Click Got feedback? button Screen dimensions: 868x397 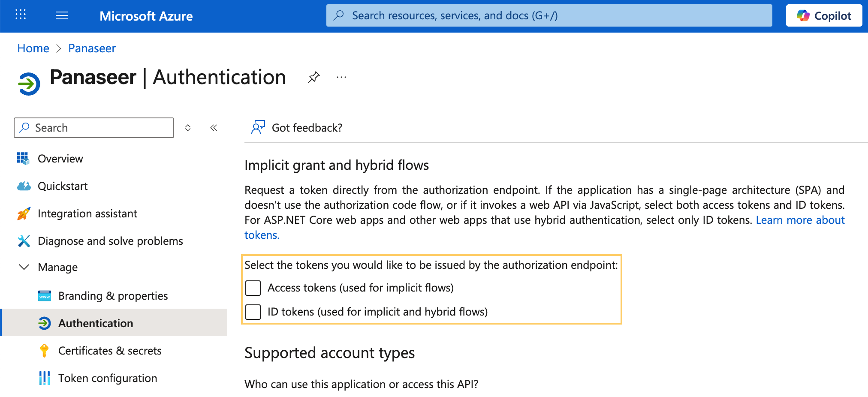click(297, 128)
